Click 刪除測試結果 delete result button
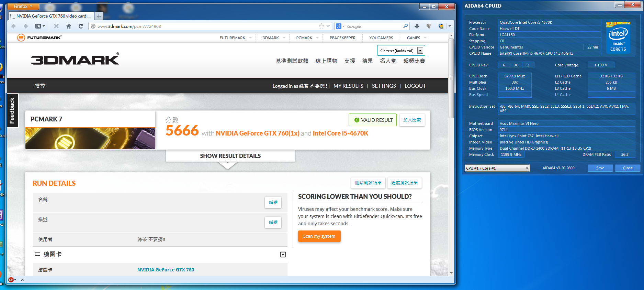This screenshot has height=290, width=644. coord(368,183)
